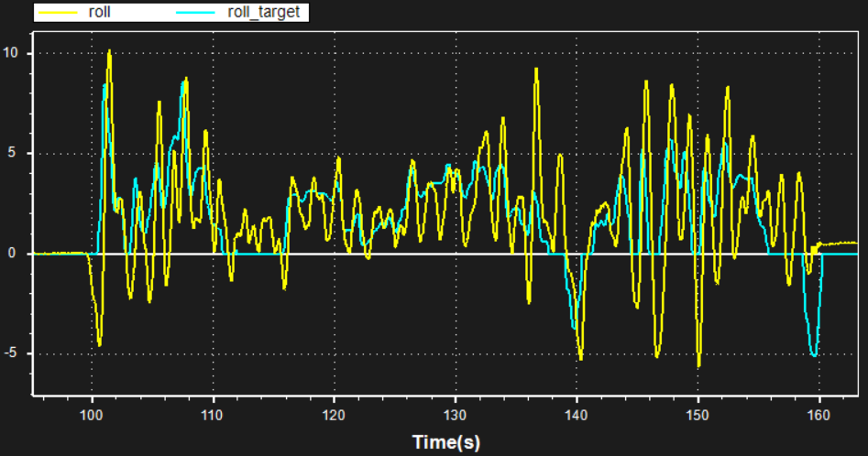The width and height of the screenshot is (868, 456).
Task: Click the -5 label on vertical axis
Action: pos(9,353)
